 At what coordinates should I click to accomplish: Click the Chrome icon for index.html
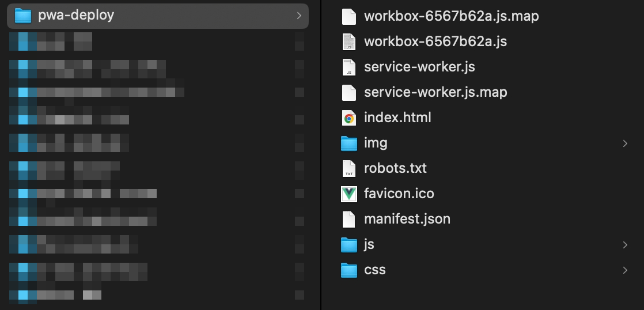(349, 118)
